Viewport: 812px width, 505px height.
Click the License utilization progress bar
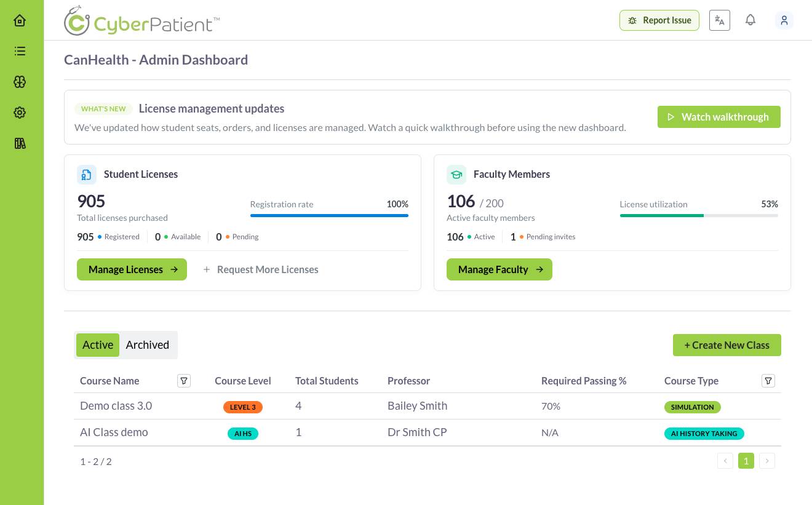click(x=699, y=215)
